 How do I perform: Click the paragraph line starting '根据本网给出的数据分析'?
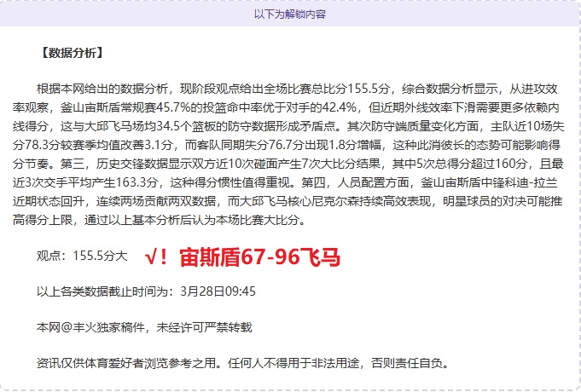pyautogui.click(x=297, y=89)
